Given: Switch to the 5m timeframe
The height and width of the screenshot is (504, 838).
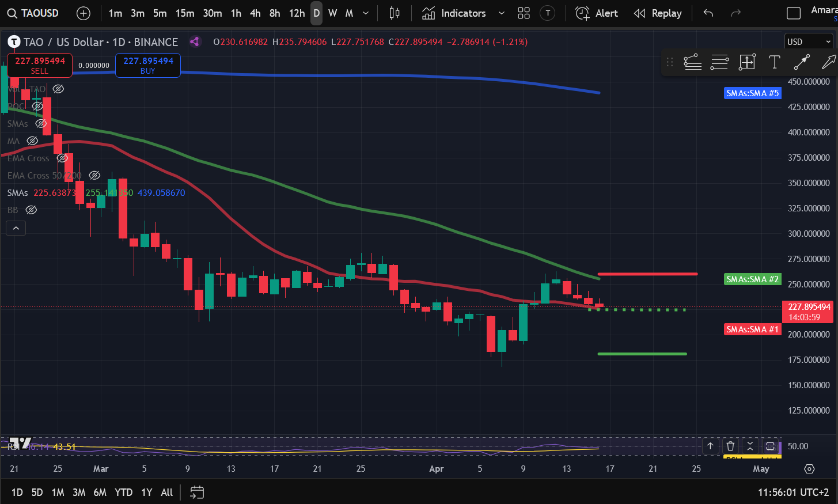Looking at the screenshot, I should (x=160, y=13).
